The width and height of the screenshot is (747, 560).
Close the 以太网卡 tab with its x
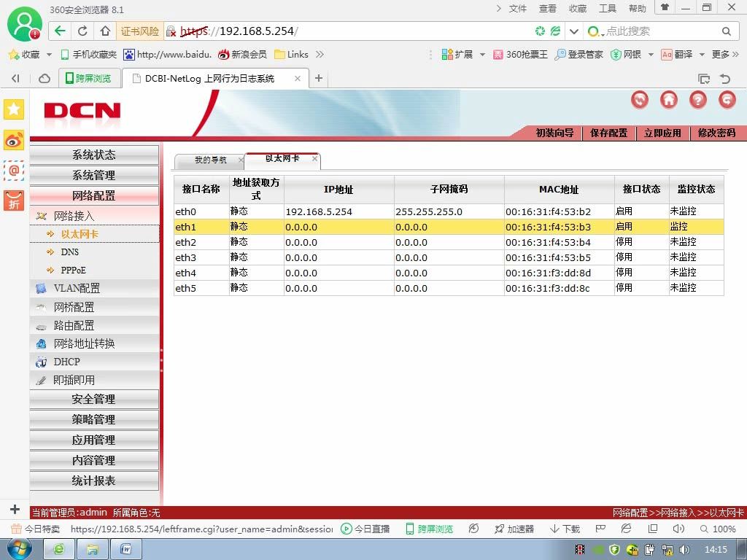pyautogui.click(x=314, y=158)
